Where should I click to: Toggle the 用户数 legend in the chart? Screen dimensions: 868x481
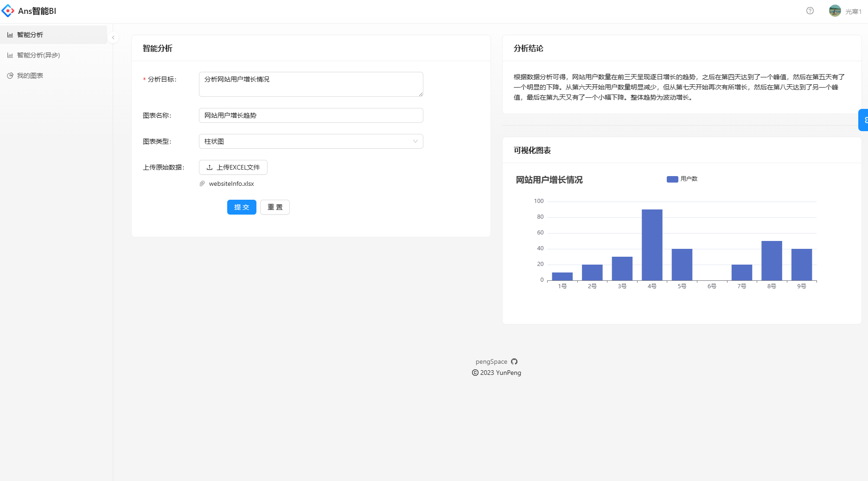682,178
